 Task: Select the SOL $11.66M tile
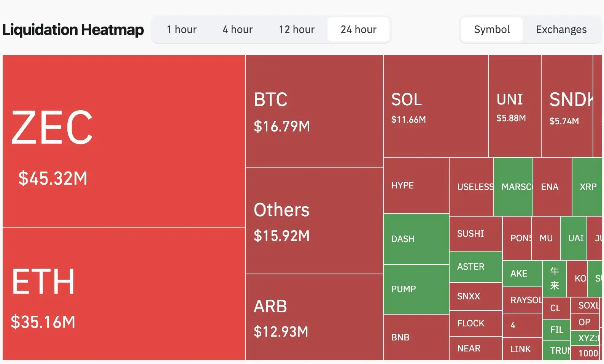pyautogui.click(x=436, y=106)
